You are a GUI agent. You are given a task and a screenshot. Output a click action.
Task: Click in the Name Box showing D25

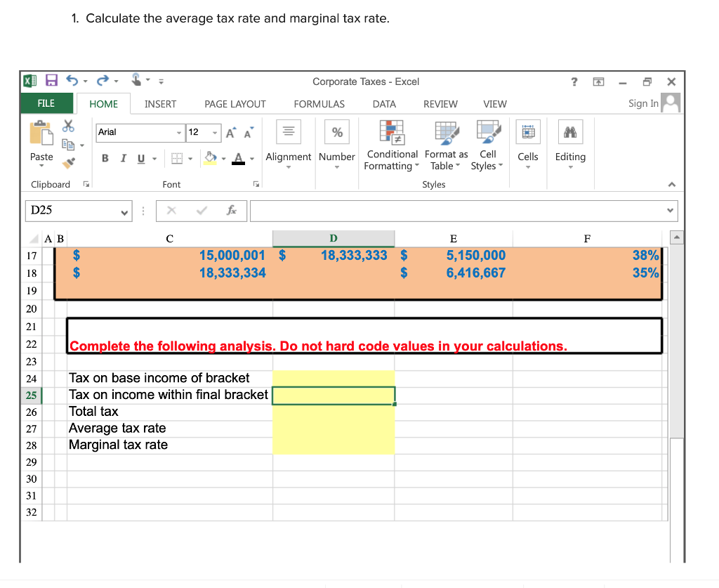pyautogui.click(x=74, y=211)
